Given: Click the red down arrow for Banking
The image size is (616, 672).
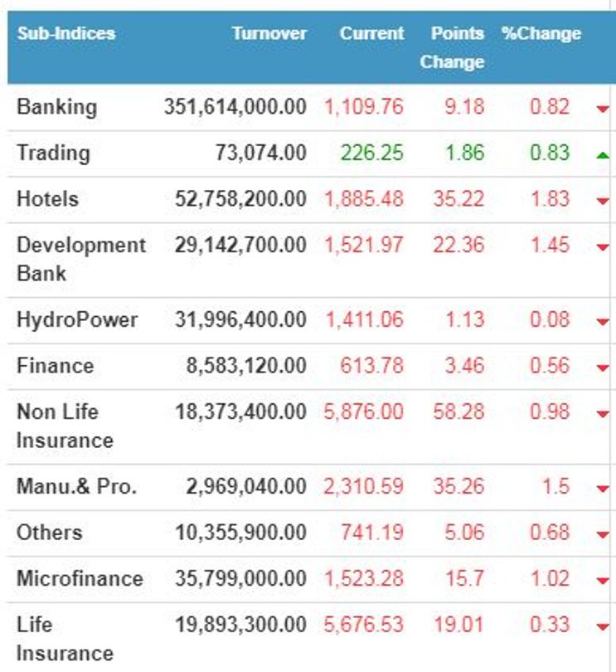Looking at the screenshot, I should click(602, 109).
